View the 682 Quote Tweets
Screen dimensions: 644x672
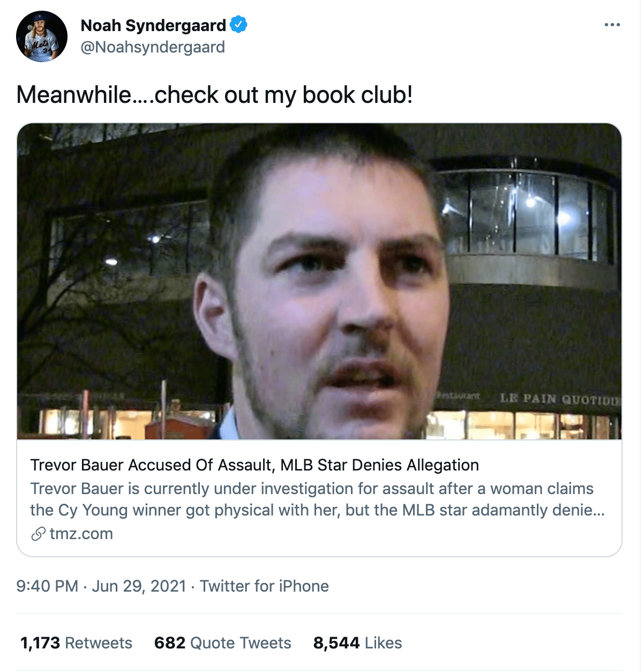coord(223,643)
